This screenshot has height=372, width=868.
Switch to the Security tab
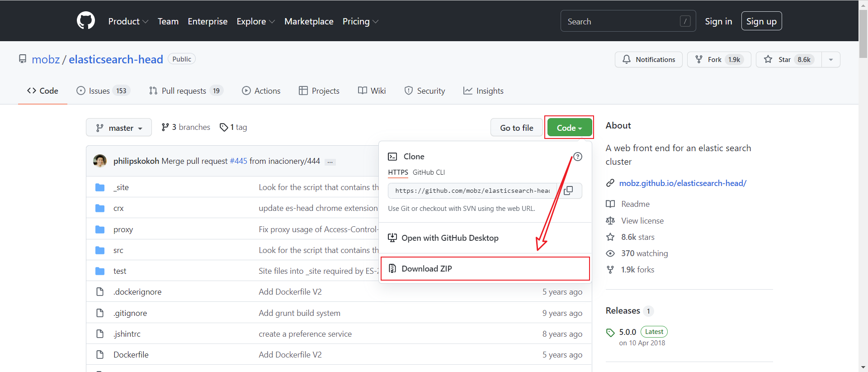pos(425,91)
